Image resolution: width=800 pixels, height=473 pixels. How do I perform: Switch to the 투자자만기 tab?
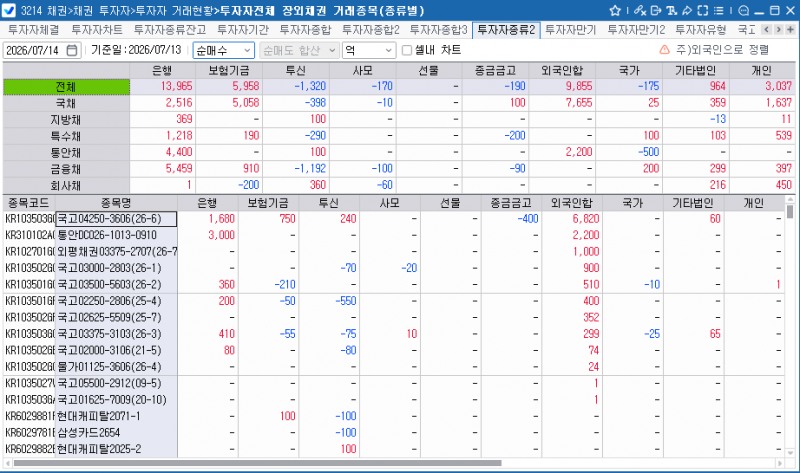point(570,30)
